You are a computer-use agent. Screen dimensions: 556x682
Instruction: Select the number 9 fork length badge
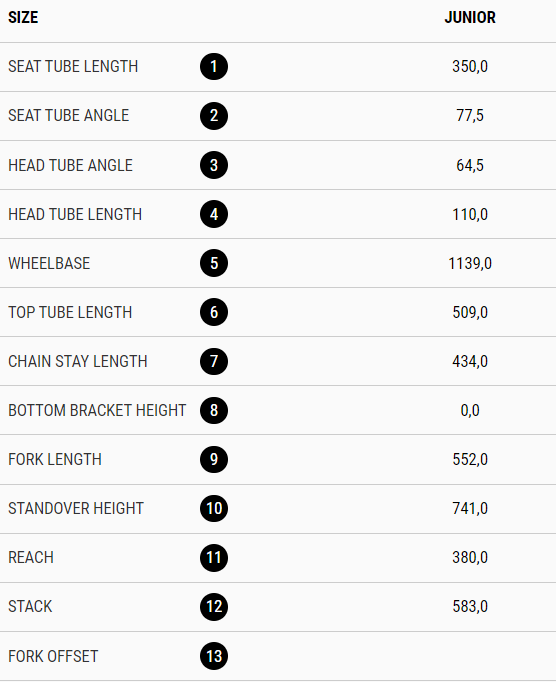click(214, 459)
